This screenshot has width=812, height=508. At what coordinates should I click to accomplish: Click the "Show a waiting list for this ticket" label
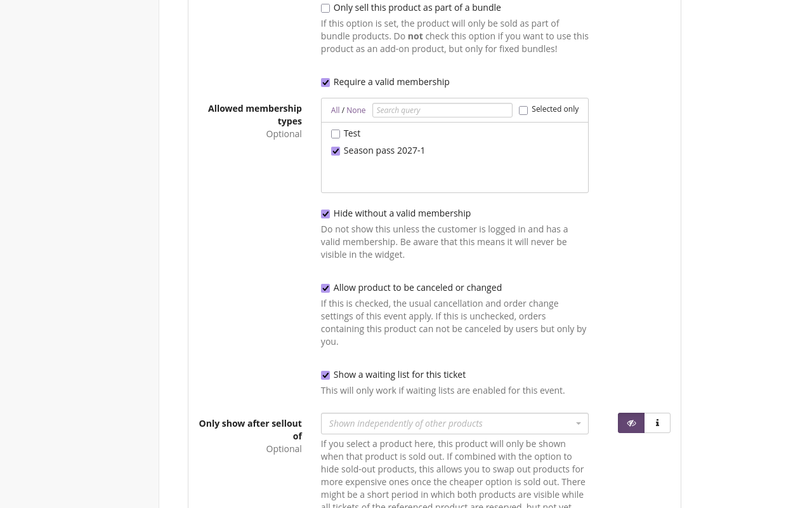(399, 375)
